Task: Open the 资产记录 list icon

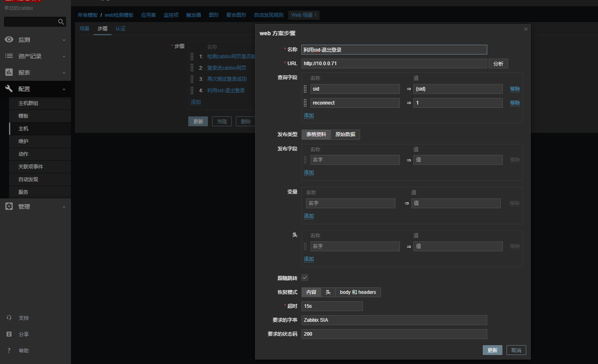Action: click(9, 56)
